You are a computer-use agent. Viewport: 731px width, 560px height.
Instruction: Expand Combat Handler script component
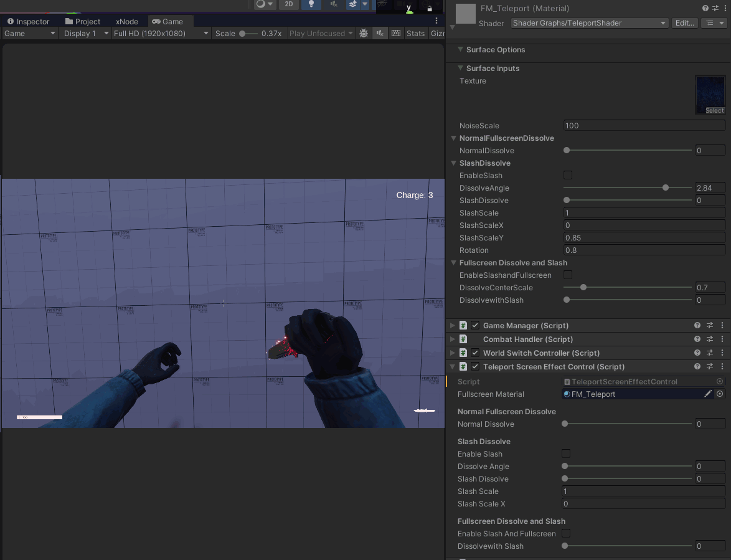click(x=452, y=339)
